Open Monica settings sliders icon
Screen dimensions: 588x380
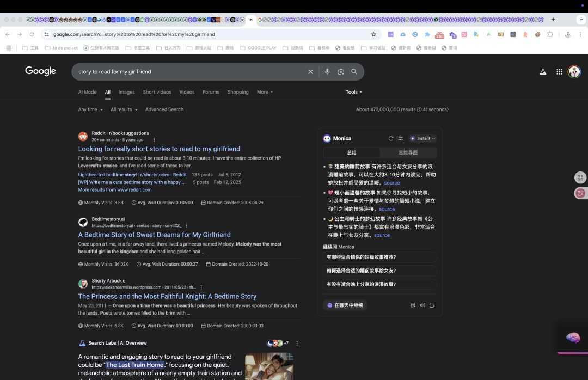[x=401, y=138]
